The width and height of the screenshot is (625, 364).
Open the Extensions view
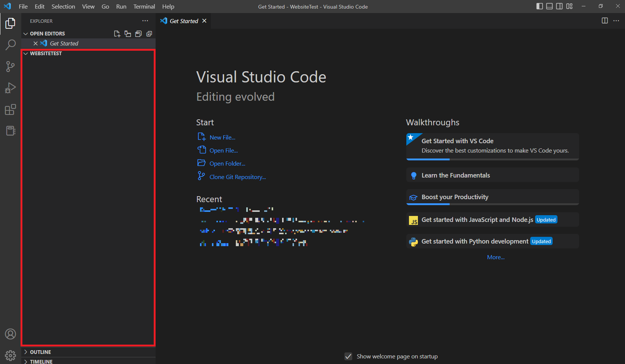[x=10, y=110]
